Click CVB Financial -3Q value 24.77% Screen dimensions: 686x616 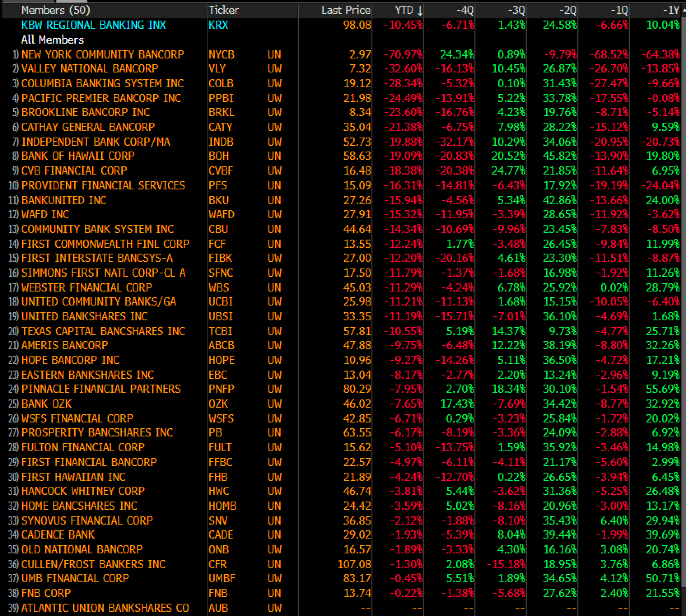pyautogui.click(x=509, y=171)
